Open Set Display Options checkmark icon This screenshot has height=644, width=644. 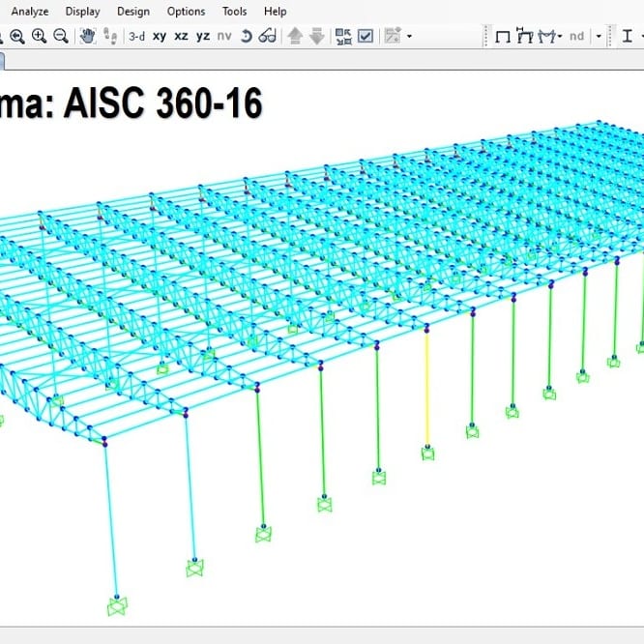tap(366, 36)
